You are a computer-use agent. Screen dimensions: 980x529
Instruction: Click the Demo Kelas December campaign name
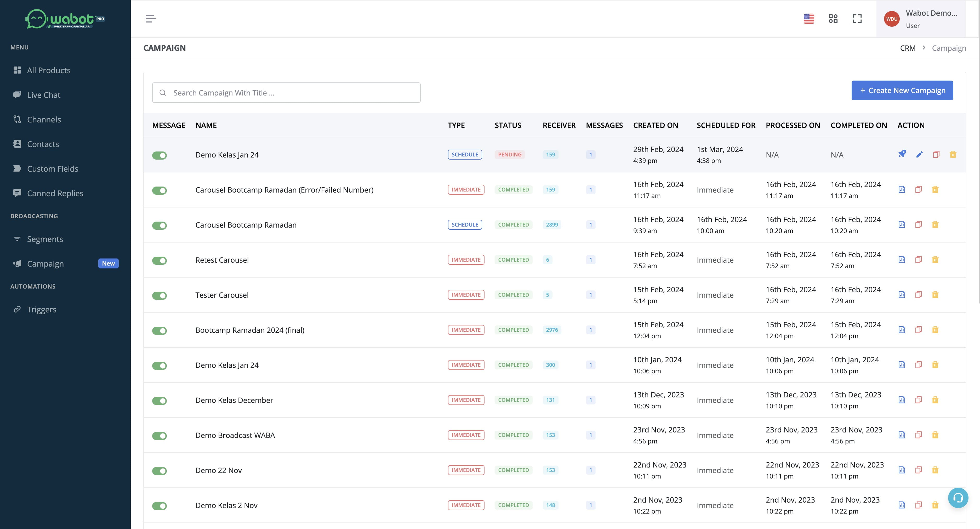(234, 400)
